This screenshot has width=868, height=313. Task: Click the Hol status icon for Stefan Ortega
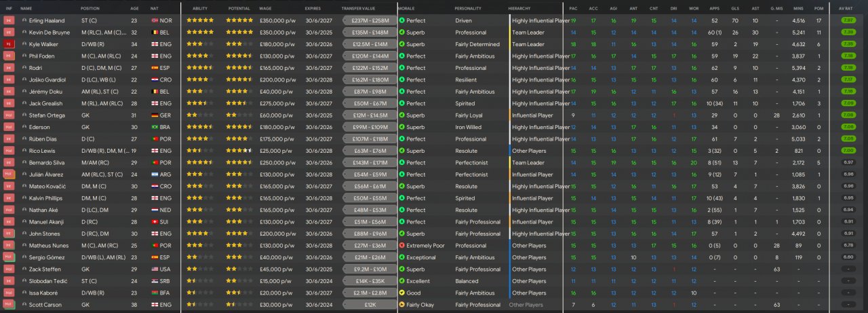pos(9,115)
